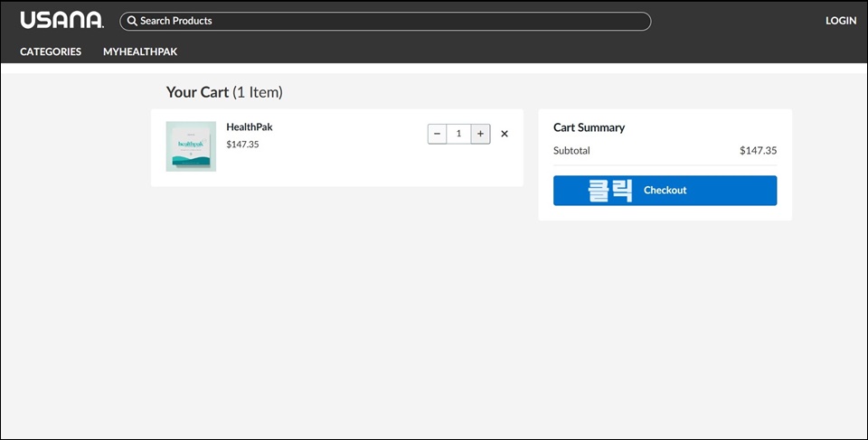868x440 pixels.
Task: Click the Subtotal label
Action: (571, 151)
